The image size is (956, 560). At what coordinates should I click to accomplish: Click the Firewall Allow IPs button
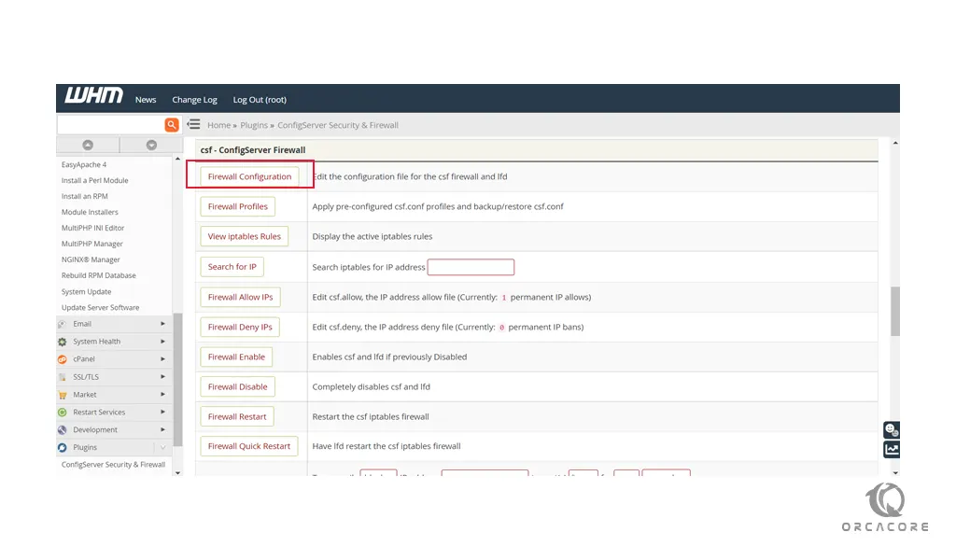pos(240,298)
